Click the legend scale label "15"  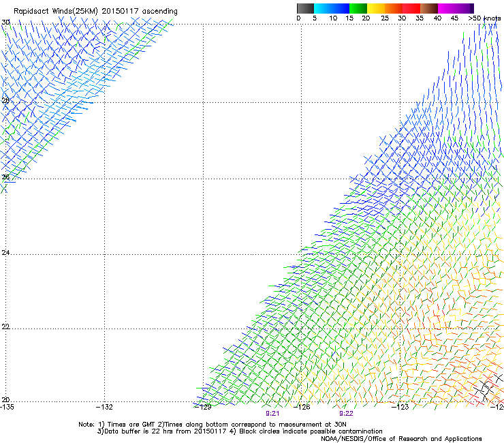click(x=349, y=18)
